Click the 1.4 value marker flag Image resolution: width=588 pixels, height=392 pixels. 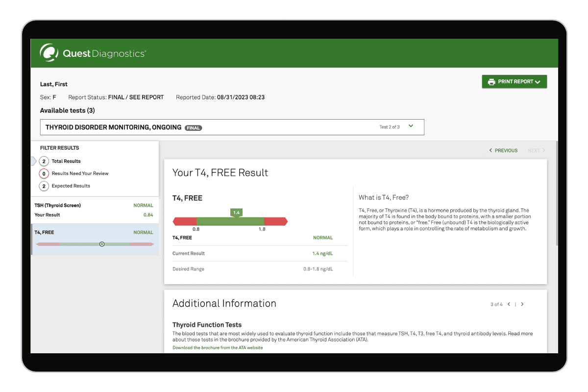[236, 213]
